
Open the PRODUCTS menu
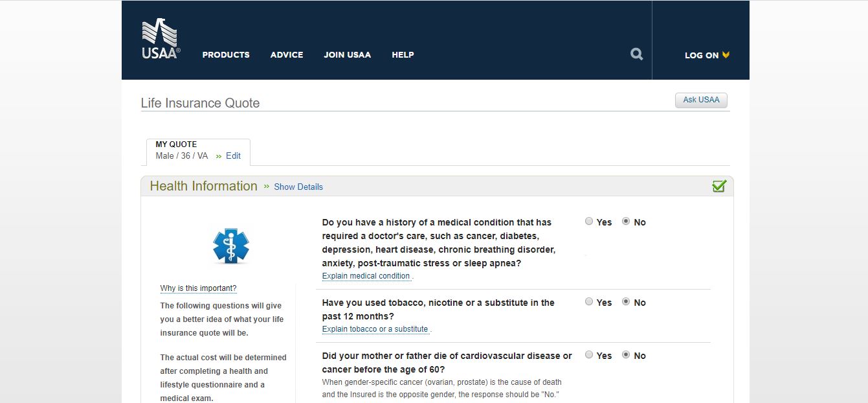[225, 55]
